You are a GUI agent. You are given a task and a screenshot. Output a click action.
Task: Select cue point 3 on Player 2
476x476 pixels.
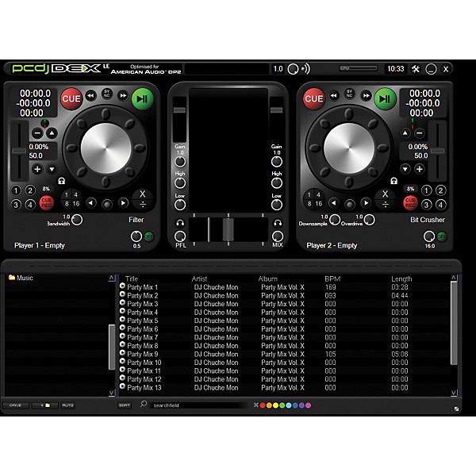pos(426,205)
